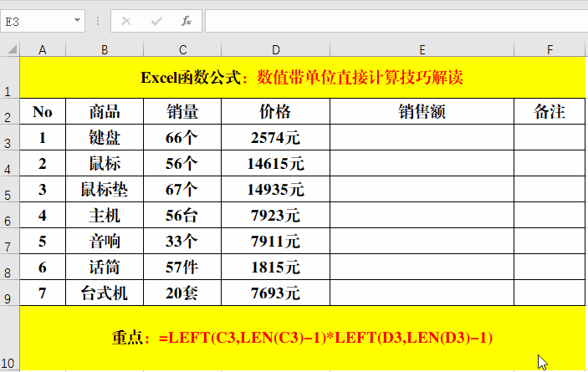This screenshot has height=372, width=588.
Task: Click the Enter checkmark formula bar icon
Action: tap(156, 22)
